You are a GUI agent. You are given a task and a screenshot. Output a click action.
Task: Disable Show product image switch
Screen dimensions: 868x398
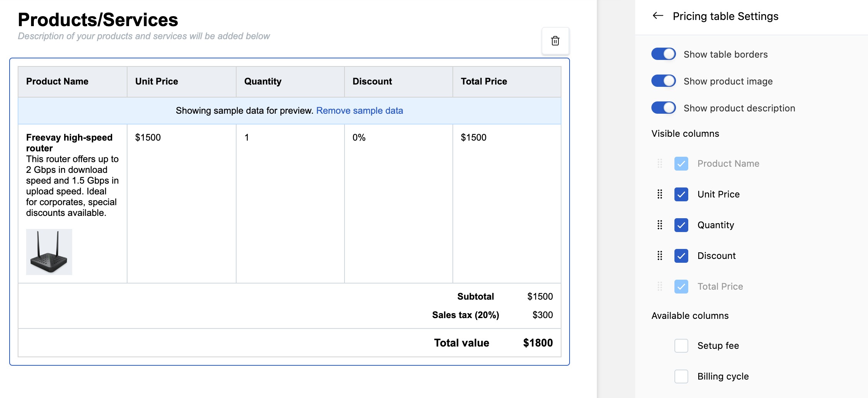pyautogui.click(x=663, y=81)
